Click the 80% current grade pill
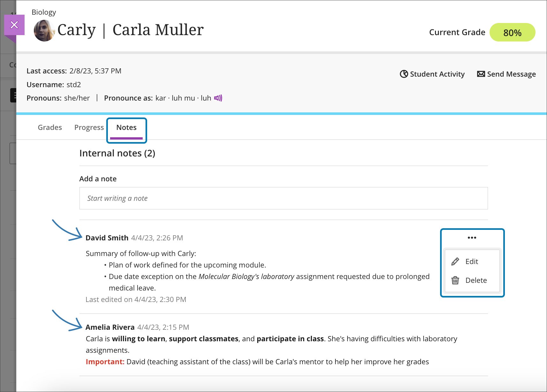The height and width of the screenshot is (392, 547). [512, 33]
